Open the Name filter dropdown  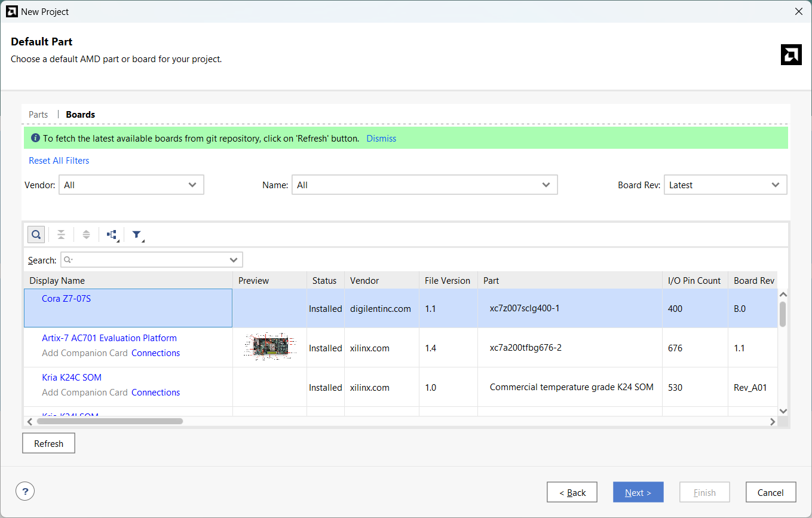pyautogui.click(x=424, y=185)
